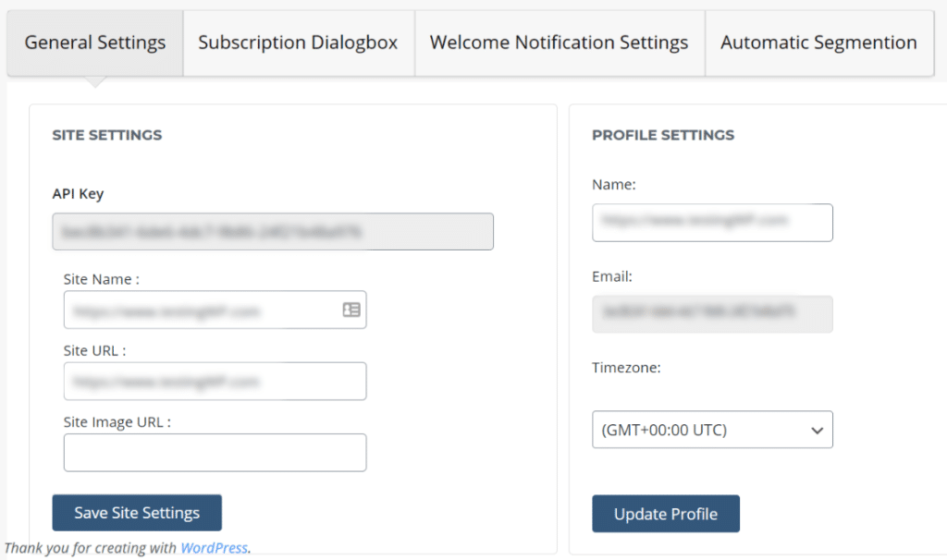This screenshot has height=560, width=947.
Task: Switch to the Automatic Segmention tab
Action: coord(819,43)
